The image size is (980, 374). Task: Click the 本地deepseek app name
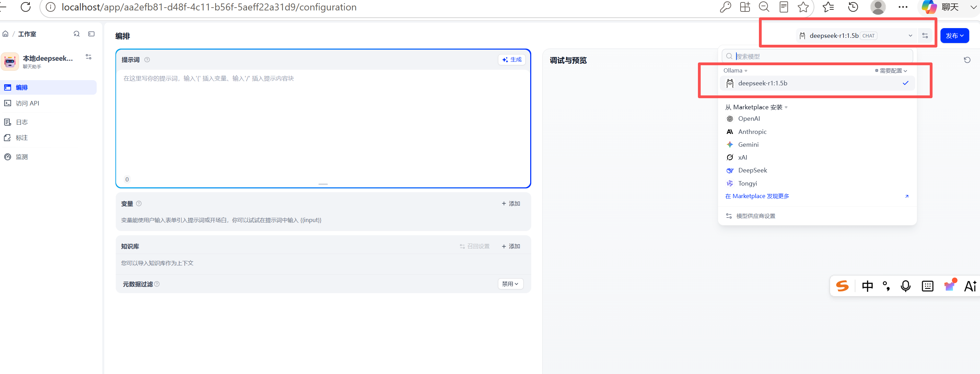tap(47, 58)
